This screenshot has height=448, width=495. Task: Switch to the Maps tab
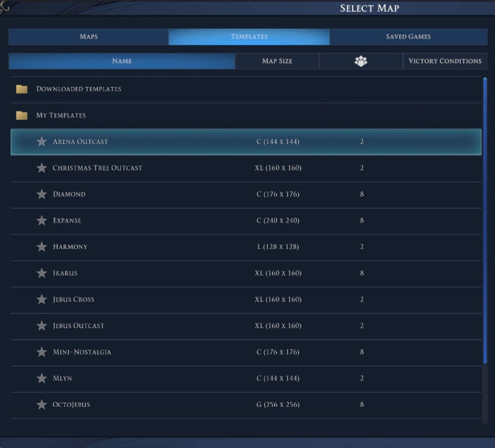click(x=88, y=37)
